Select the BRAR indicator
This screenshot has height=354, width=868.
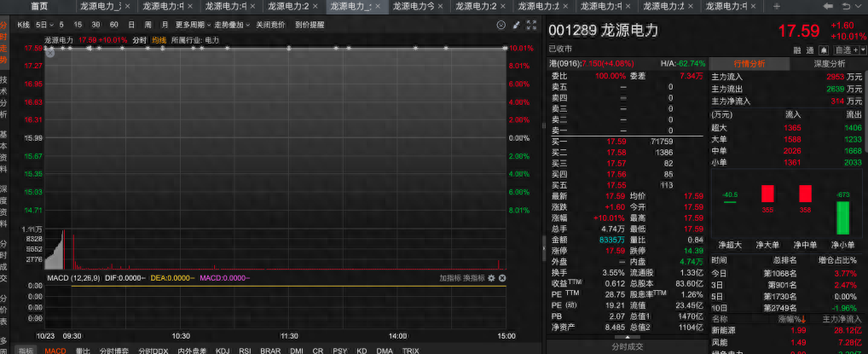pos(270,351)
